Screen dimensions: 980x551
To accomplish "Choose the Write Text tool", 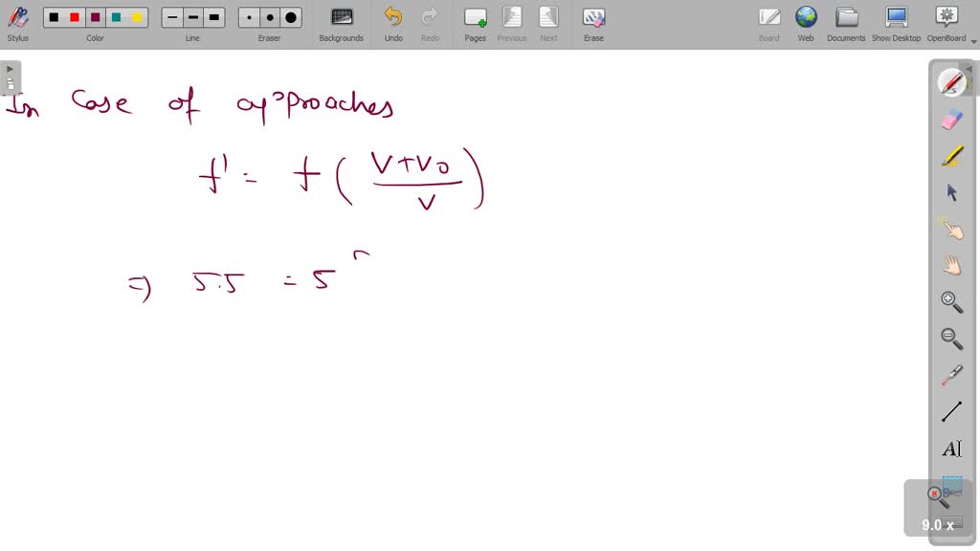I will [951, 449].
